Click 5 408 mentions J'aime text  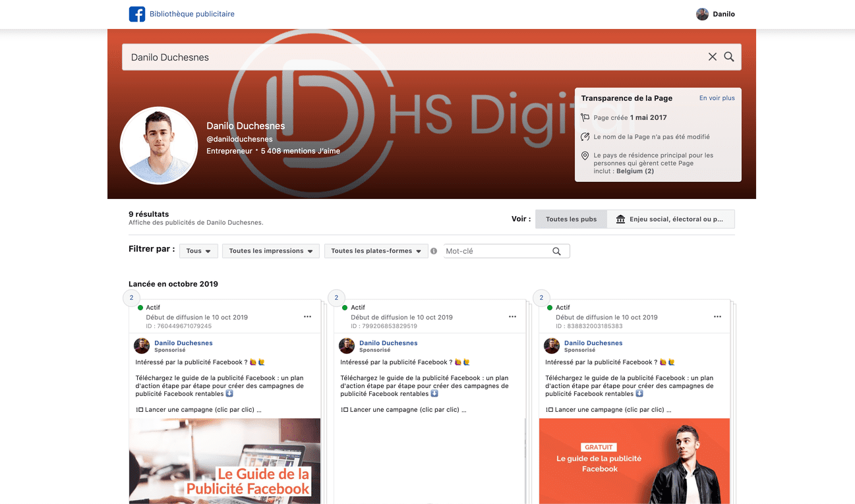pyautogui.click(x=301, y=151)
